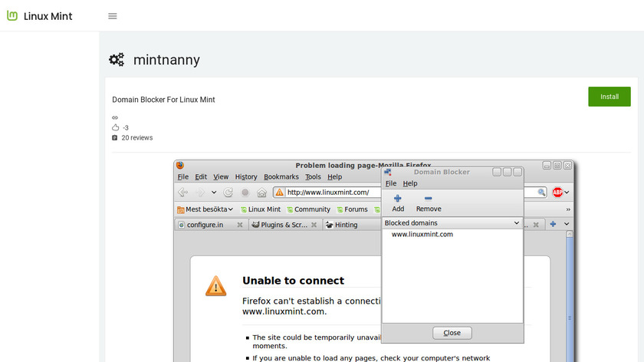Image resolution: width=644 pixels, height=362 pixels.
Task: Open the 20 reviews link
Action: (136, 137)
